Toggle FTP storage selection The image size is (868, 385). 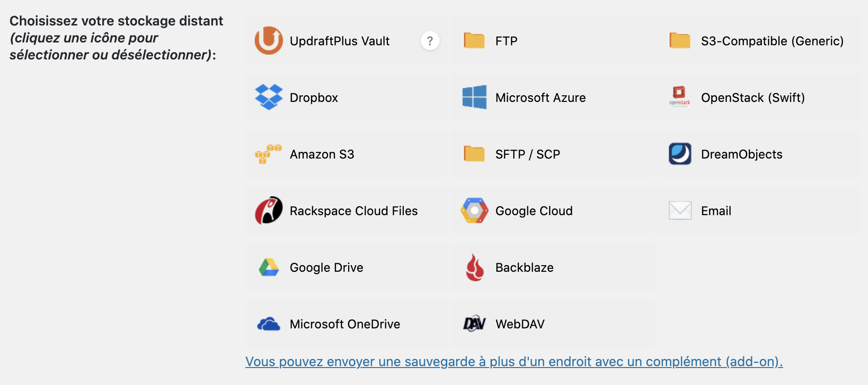point(475,41)
